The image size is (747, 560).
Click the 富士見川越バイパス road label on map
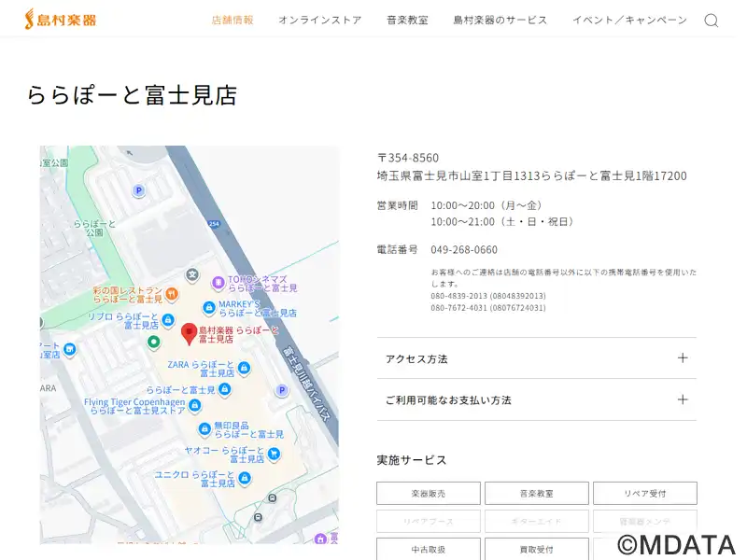point(306,385)
